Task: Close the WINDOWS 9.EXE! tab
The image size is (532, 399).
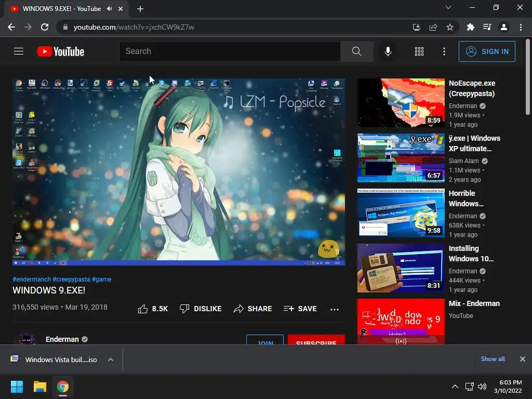Action: pyautogui.click(x=121, y=9)
